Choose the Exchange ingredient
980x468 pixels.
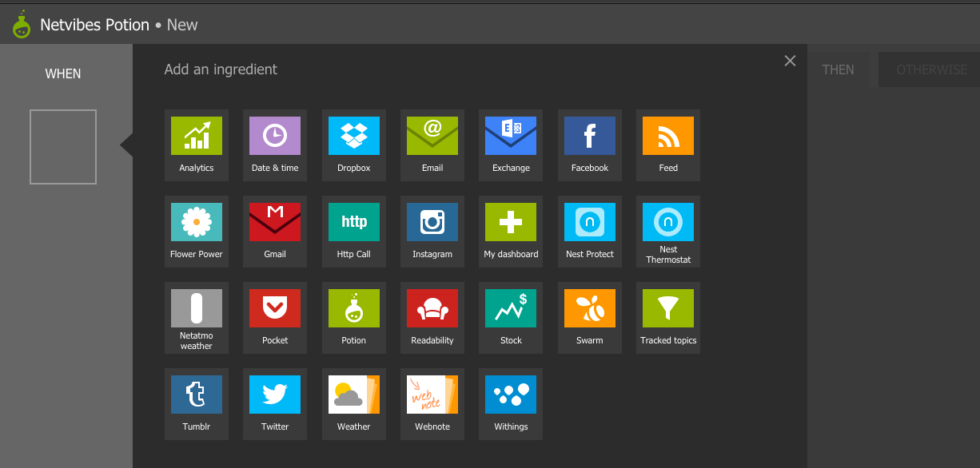click(x=511, y=145)
